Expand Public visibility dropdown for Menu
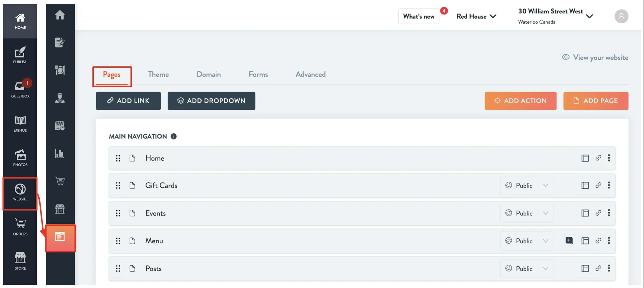Viewport: 644px width, 288px height. pos(527,241)
